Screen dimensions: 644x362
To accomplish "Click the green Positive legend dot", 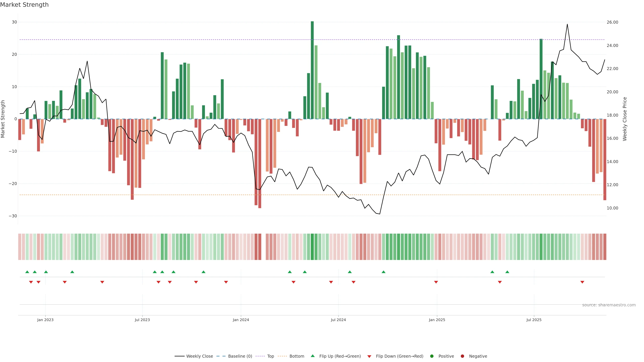I will coord(432,356).
